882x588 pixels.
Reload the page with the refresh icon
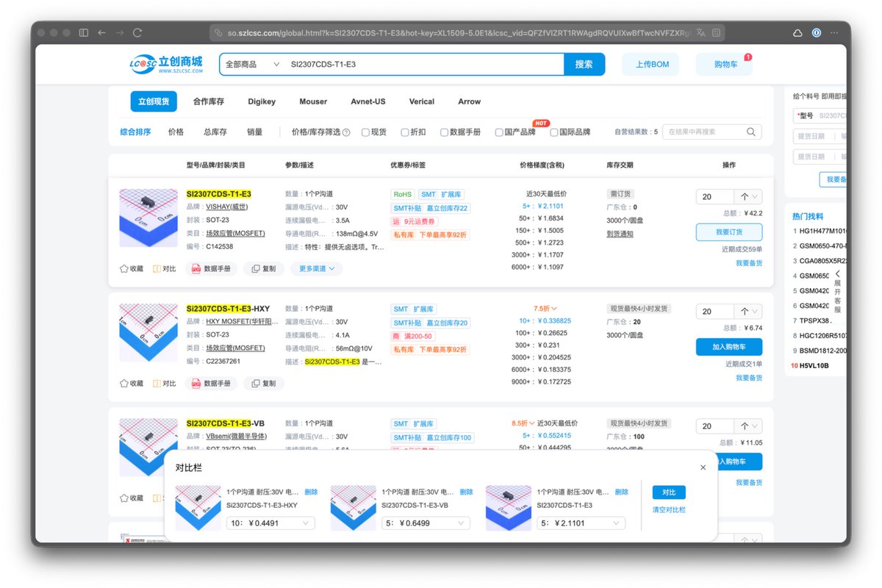click(137, 33)
